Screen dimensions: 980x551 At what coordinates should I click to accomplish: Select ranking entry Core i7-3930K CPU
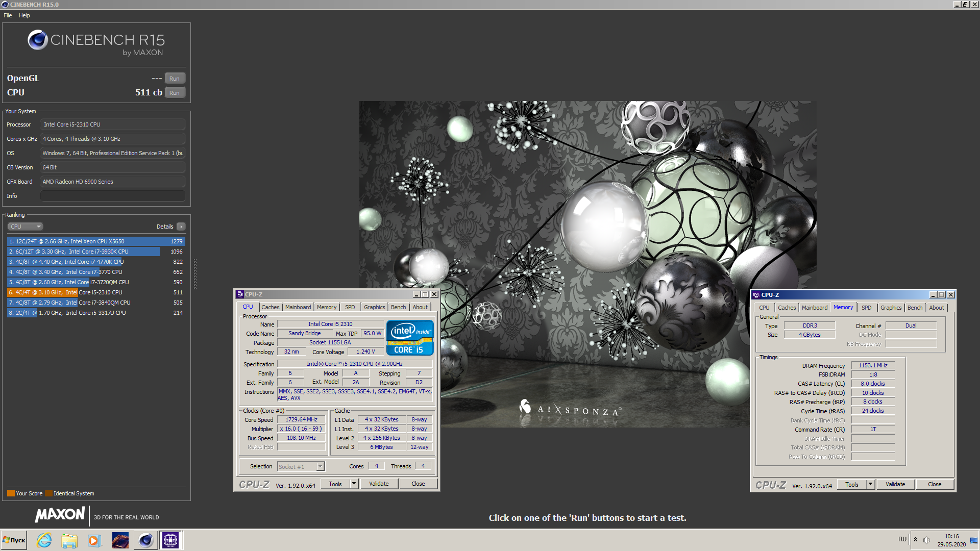click(x=96, y=252)
